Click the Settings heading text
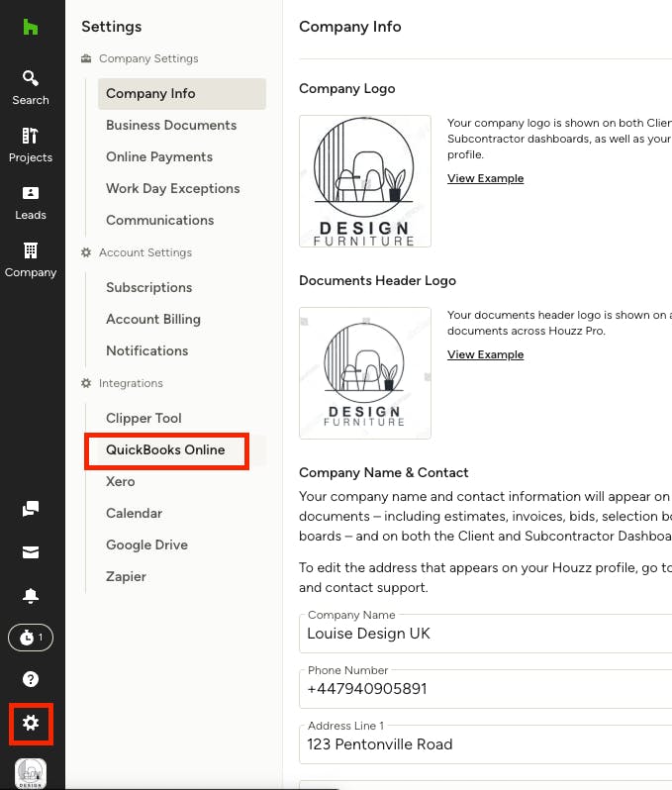 coord(111,27)
